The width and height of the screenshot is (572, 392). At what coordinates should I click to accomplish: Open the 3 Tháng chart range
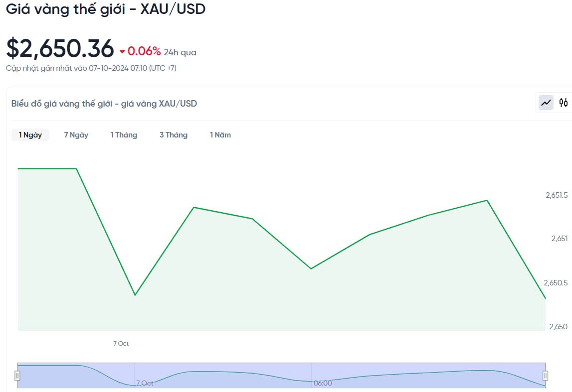pyautogui.click(x=174, y=135)
